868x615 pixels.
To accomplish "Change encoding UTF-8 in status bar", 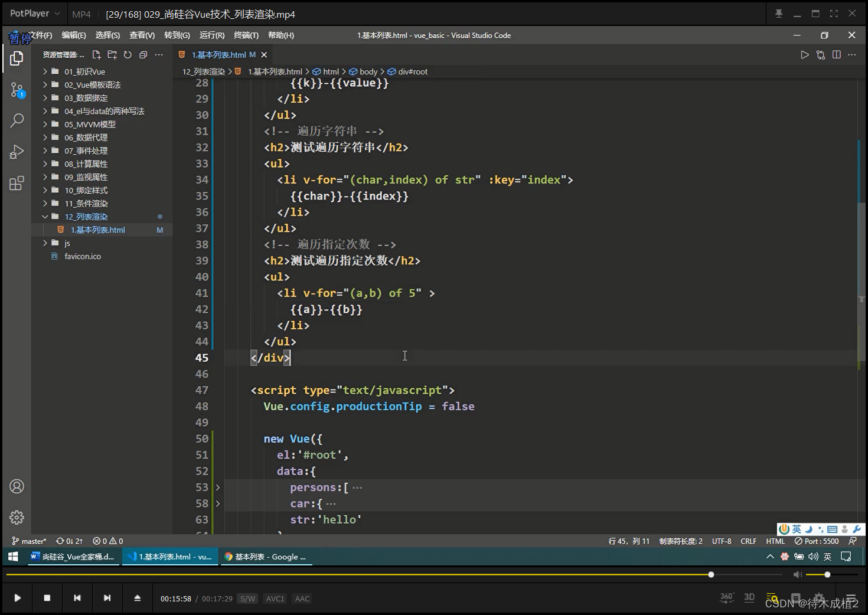I will click(722, 541).
